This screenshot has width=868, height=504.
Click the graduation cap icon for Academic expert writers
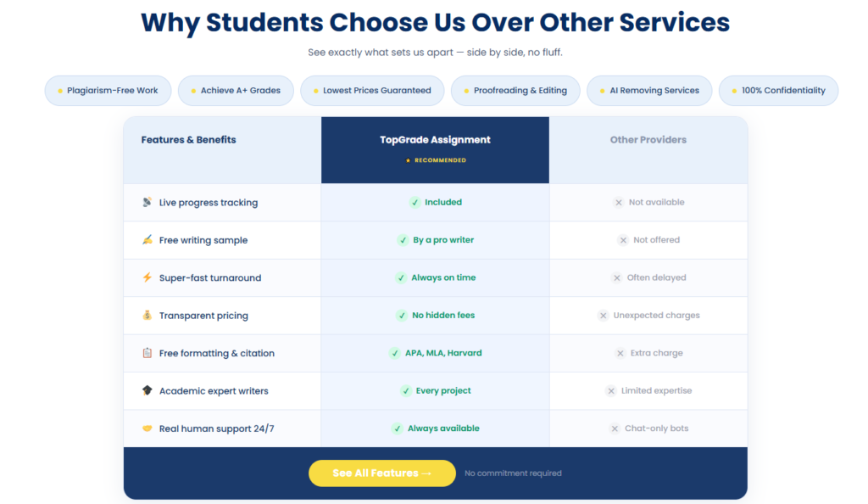click(x=147, y=390)
